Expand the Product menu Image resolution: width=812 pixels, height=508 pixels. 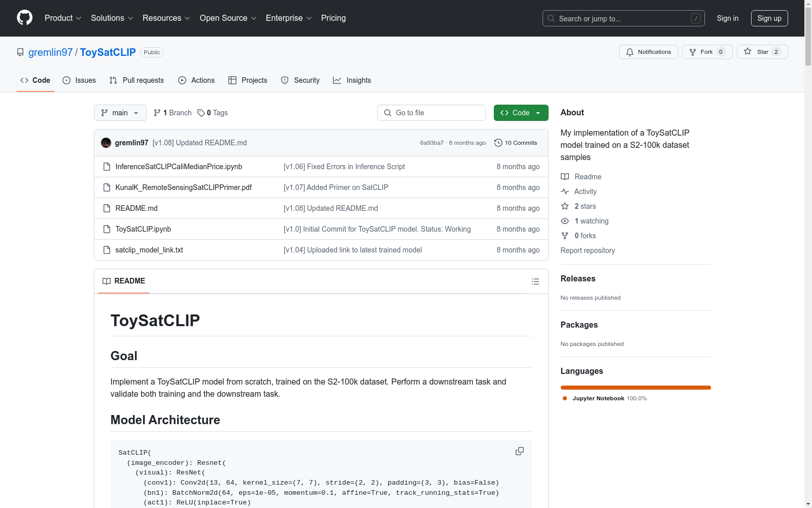pos(63,18)
